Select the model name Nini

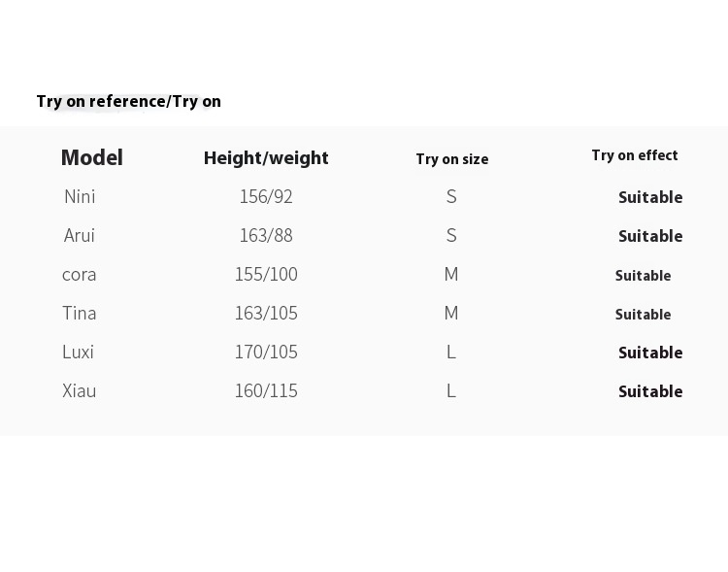click(x=80, y=196)
